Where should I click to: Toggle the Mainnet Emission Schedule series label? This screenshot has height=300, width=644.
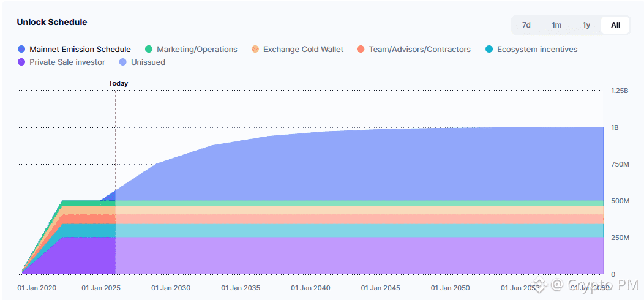(80, 50)
